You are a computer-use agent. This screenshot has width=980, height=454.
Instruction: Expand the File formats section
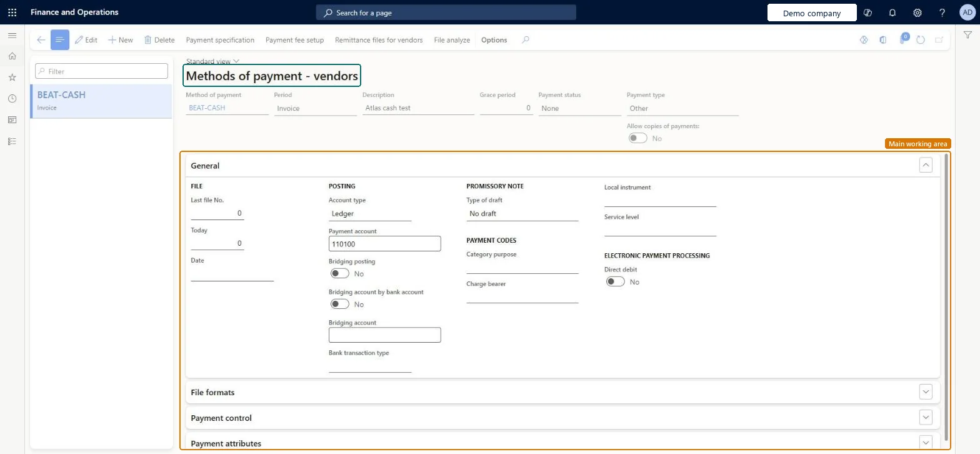[x=926, y=391]
